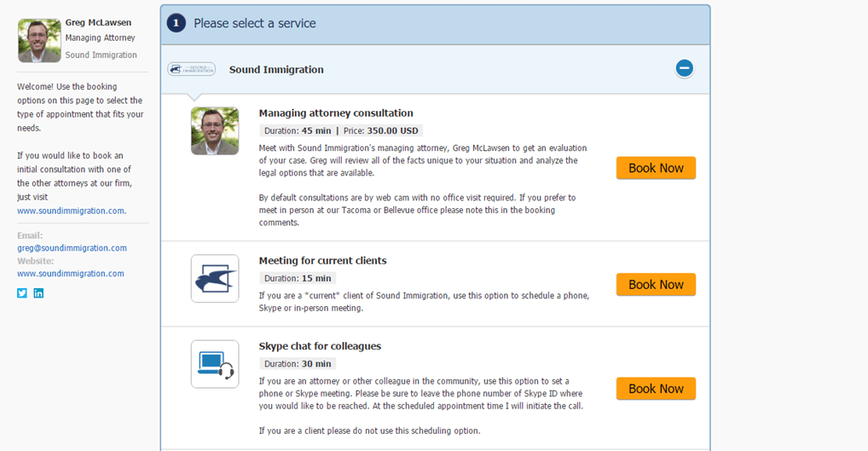This screenshot has width=868, height=451.
Task: Click the Skype chat for colleagues heading
Action: (x=320, y=346)
